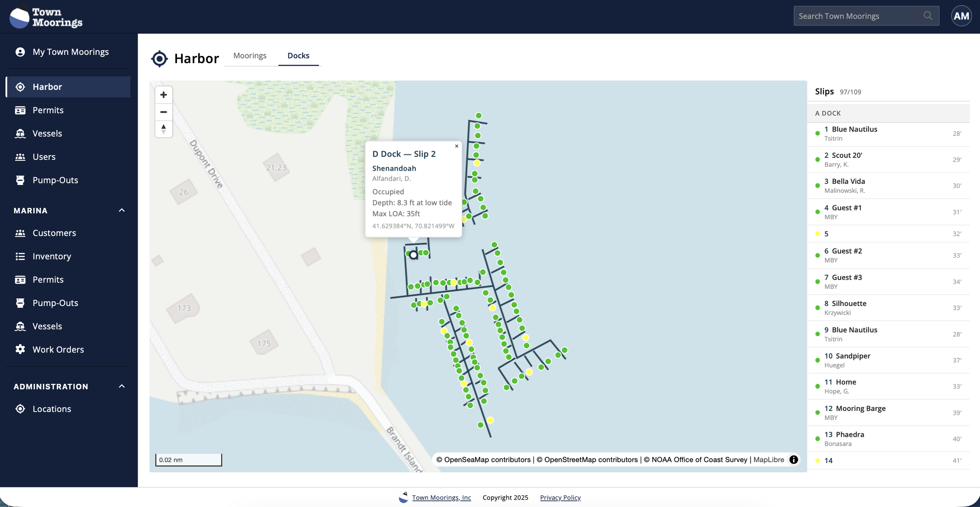This screenshot has height=507, width=980.
Task: Toggle map attribution info icon
Action: (x=794, y=459)
